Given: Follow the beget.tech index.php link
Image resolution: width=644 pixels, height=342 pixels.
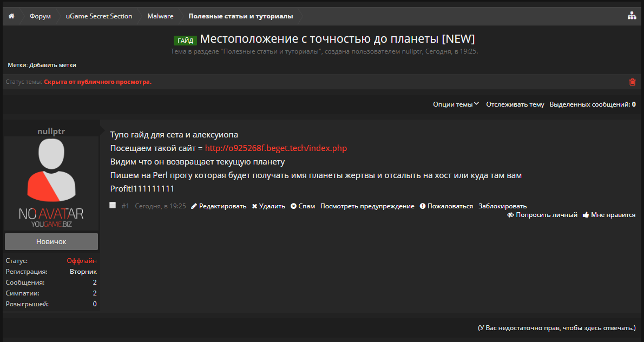Looking at the screenshot, I should pos(276,148).
